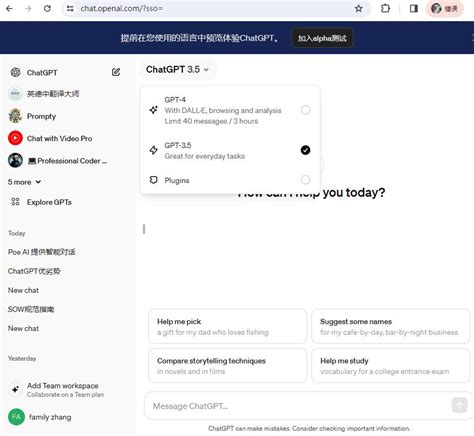Open the ChatGPT 3.5 model dropdown
Viewport: 474px width, 436px height.
click(x=177, y=70)
